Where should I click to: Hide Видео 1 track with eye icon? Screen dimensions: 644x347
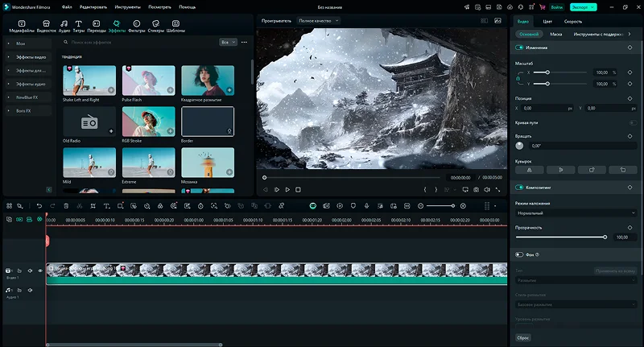pos(40,271)
